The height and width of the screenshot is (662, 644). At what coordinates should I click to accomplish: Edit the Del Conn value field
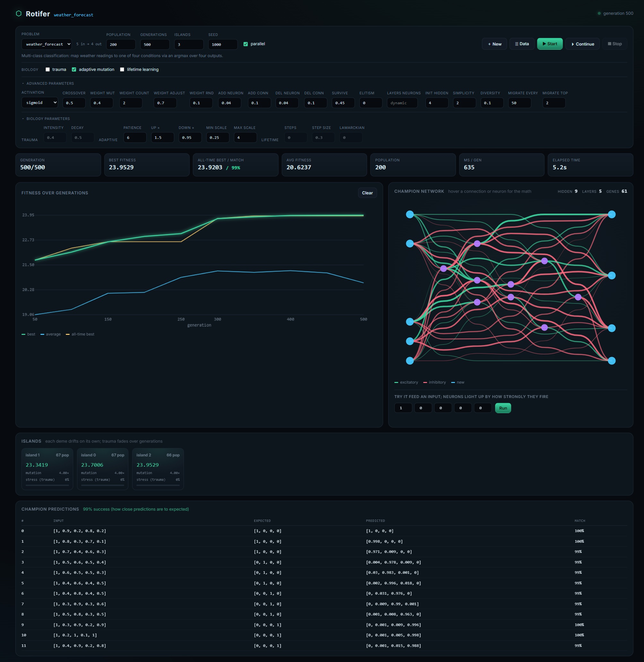point(315,103)
